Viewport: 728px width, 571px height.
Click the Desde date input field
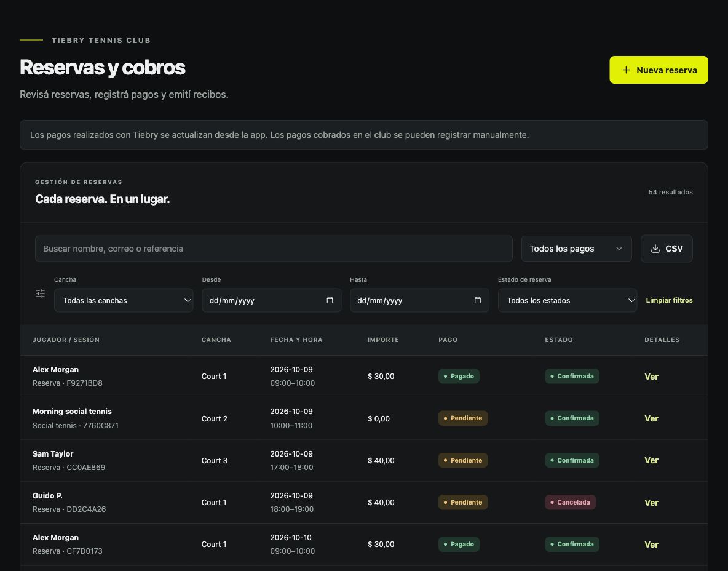271,300
